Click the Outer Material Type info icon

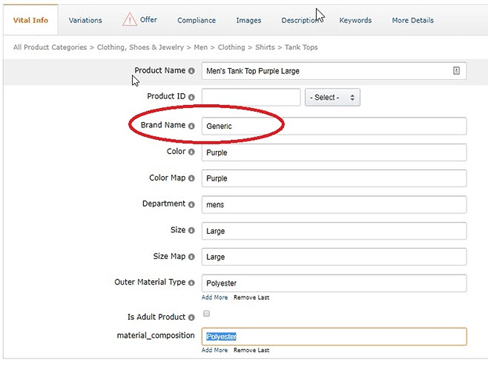[x=191, y=283]
